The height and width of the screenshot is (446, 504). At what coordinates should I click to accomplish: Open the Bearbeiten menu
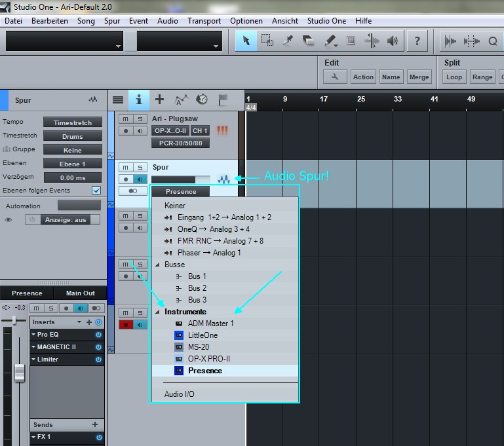(50, 21)
